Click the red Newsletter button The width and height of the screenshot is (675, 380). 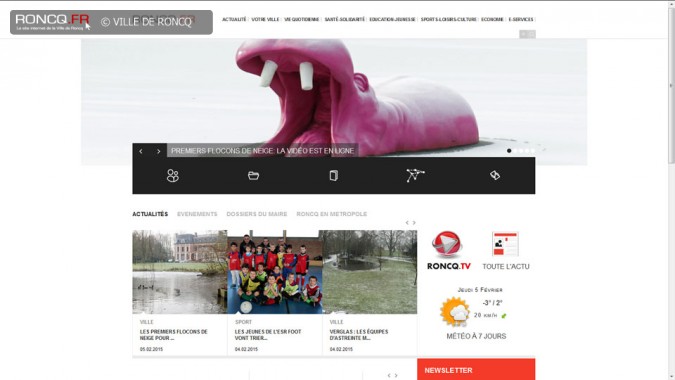click(476, 369)
